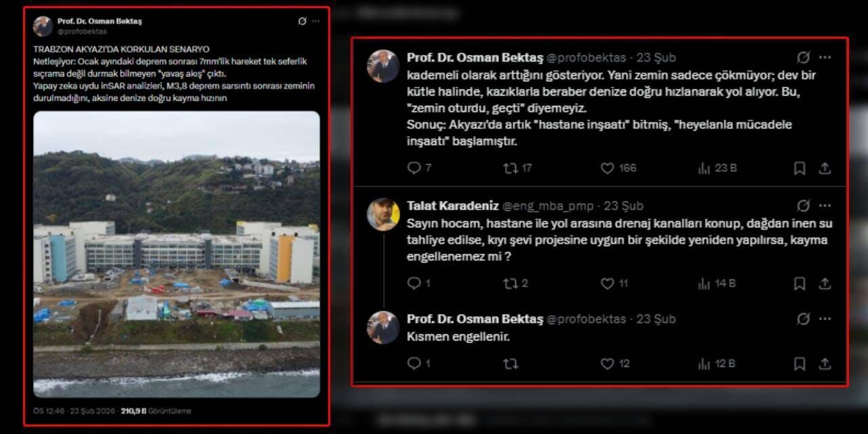
Task: Open the hospital construction photo in the tweet
Action: [x=176, y=254]
